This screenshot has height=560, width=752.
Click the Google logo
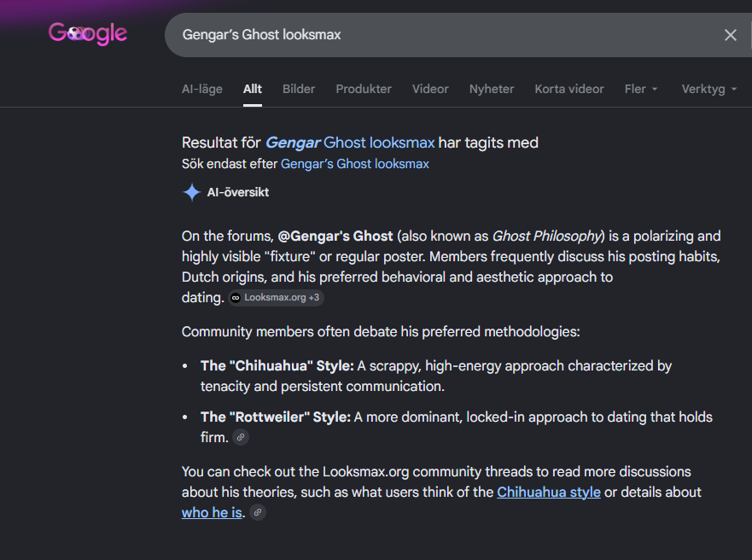[88, 33]
